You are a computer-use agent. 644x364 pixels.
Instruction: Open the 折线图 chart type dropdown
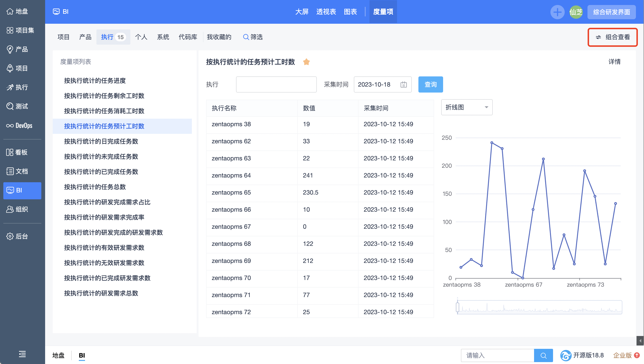coord(466,107)
